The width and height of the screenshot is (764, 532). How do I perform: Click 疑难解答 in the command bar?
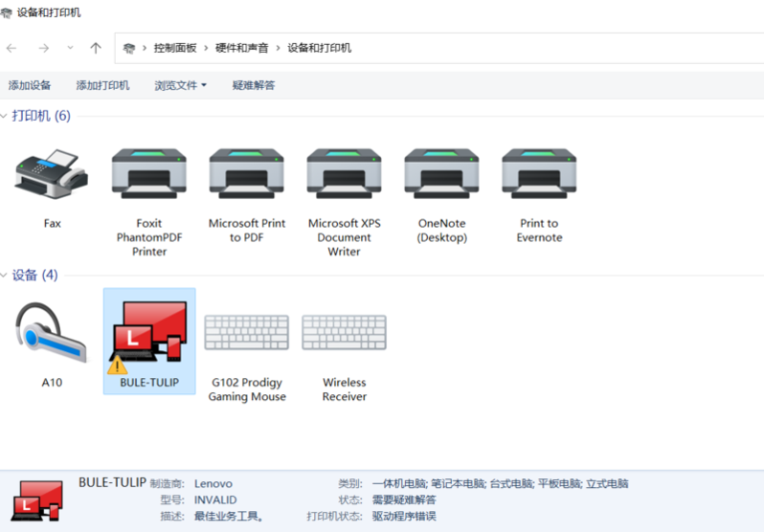pyautogui.click(x=253, y=85)
